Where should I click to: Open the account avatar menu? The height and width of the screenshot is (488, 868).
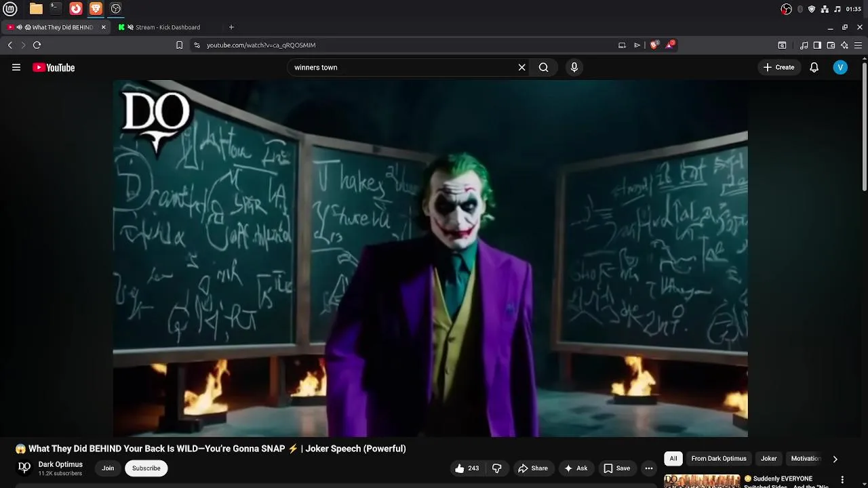coord(840,67)
